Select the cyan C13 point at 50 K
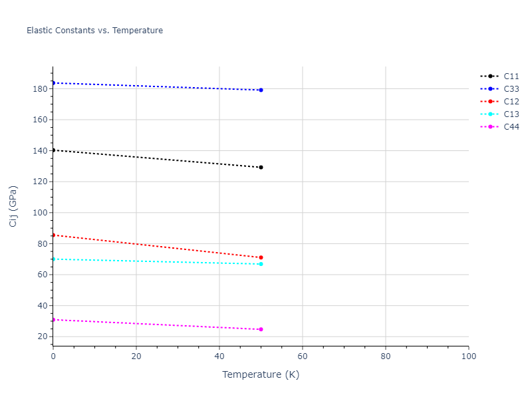 (x=261, y=264)
